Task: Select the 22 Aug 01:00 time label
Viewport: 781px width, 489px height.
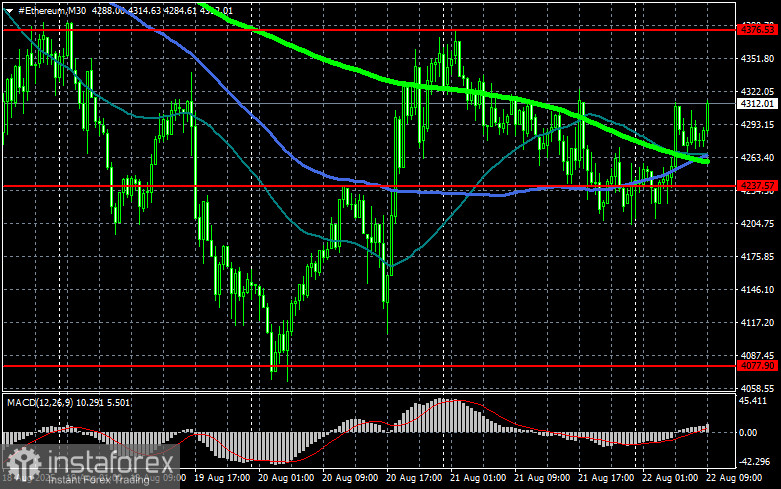Action: pyautogui.click(x=670, y=478)
